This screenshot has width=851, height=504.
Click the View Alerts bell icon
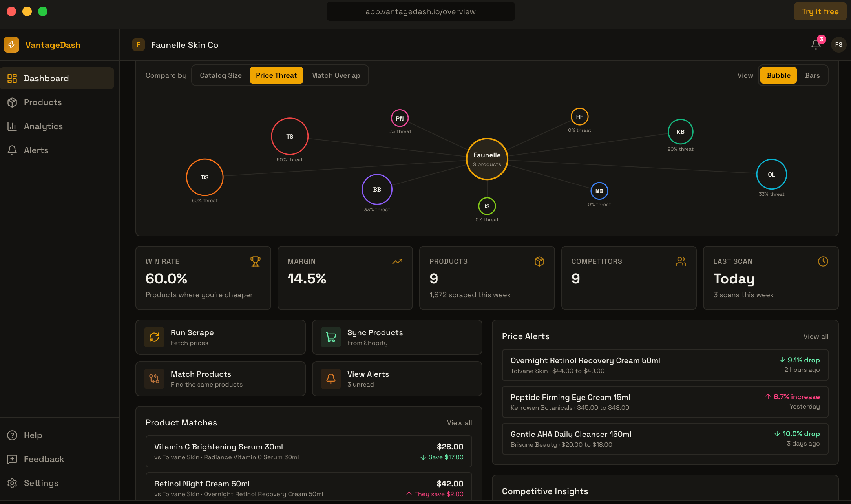[x=331, y=379]
